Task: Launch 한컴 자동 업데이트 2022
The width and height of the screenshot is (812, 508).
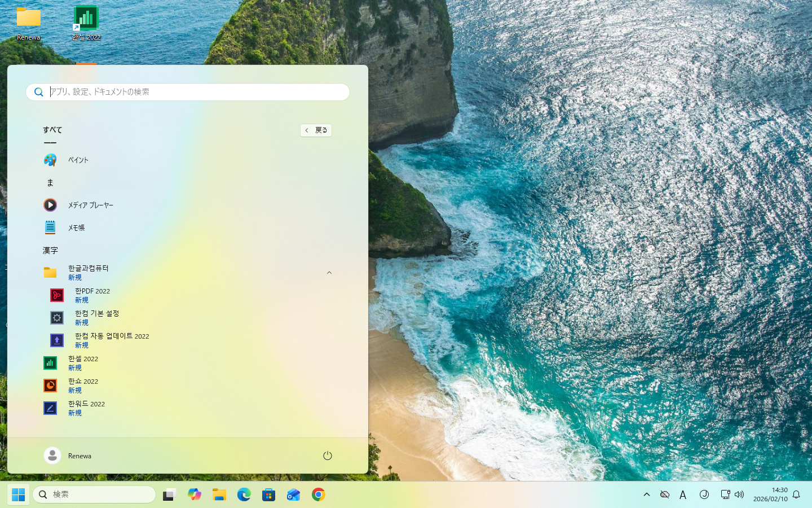Action: pos(112,340)
